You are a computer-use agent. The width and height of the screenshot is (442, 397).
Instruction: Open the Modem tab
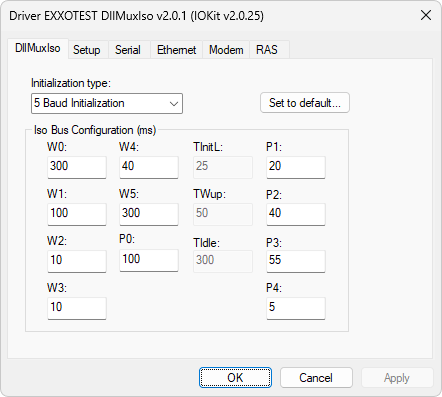226,50
